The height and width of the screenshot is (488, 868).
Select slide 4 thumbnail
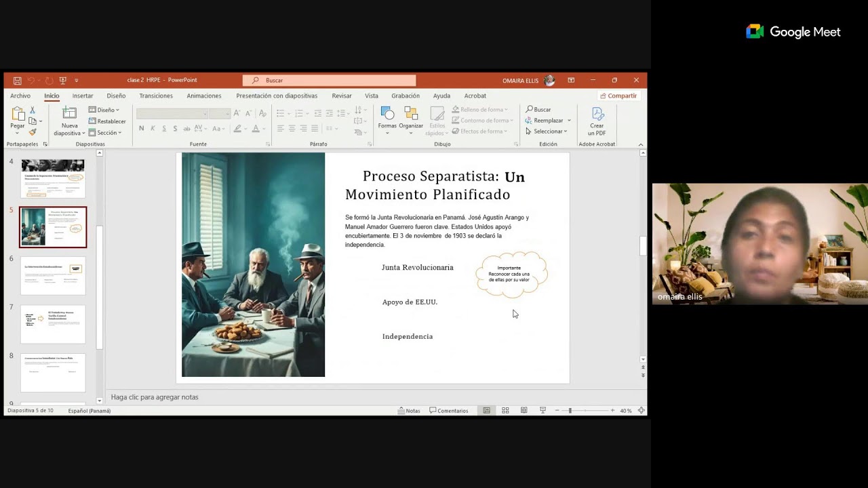coord(53,178)
